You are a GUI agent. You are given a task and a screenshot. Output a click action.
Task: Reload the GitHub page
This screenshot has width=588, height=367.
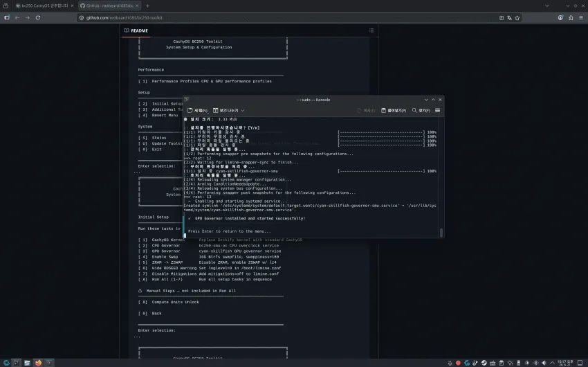[38, 17]
